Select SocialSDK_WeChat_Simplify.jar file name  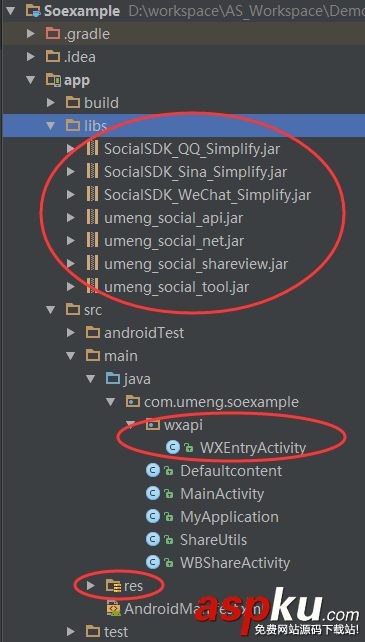coord(208,195)
